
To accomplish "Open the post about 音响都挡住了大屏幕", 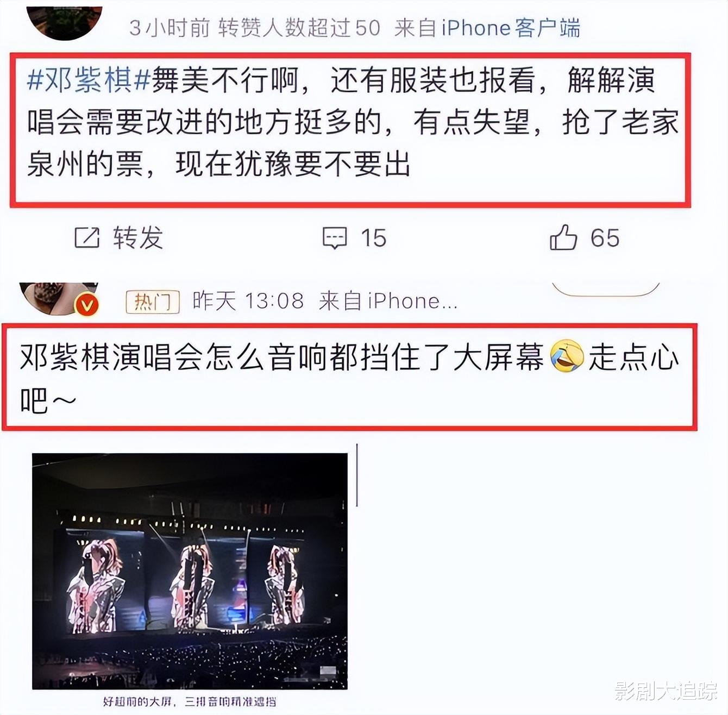I will (349, 377).
